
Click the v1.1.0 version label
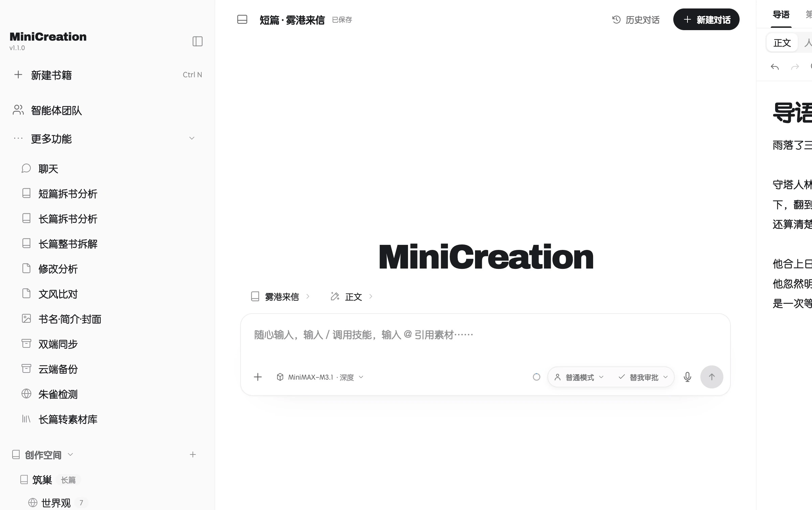coord(17,48)
